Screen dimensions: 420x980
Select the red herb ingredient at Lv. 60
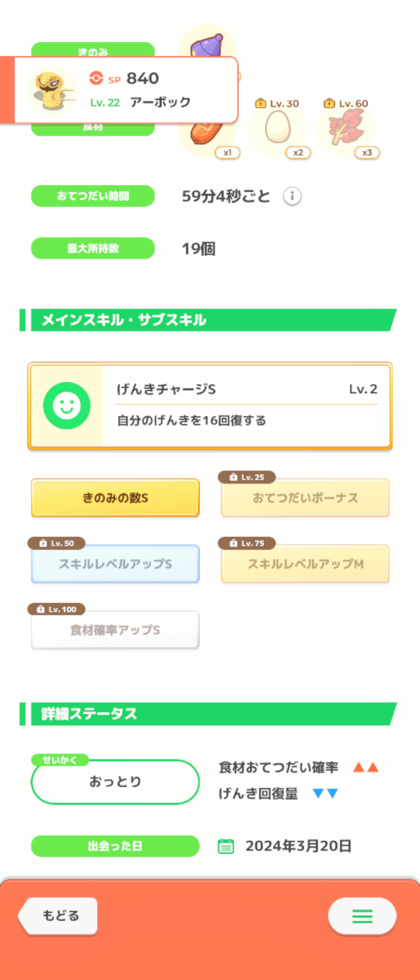pyautogui.click(x=346, y=127)
